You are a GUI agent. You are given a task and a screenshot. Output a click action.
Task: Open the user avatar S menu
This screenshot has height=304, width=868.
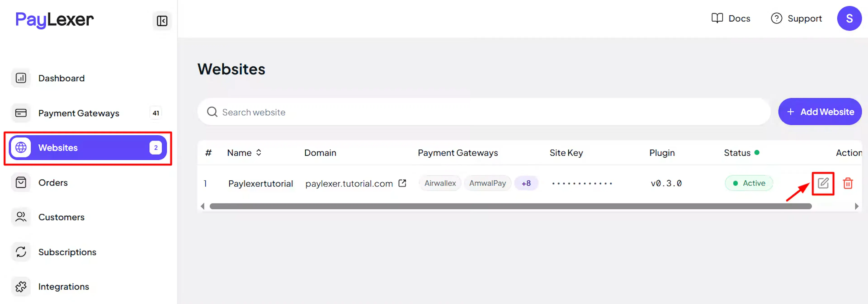click(849, 18)
